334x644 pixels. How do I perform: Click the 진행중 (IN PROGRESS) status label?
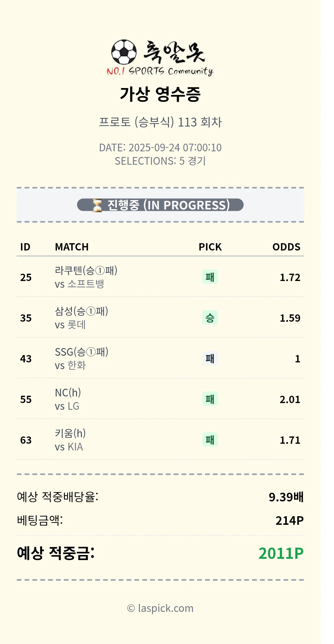pyautogui.click(x=168, y=205)
